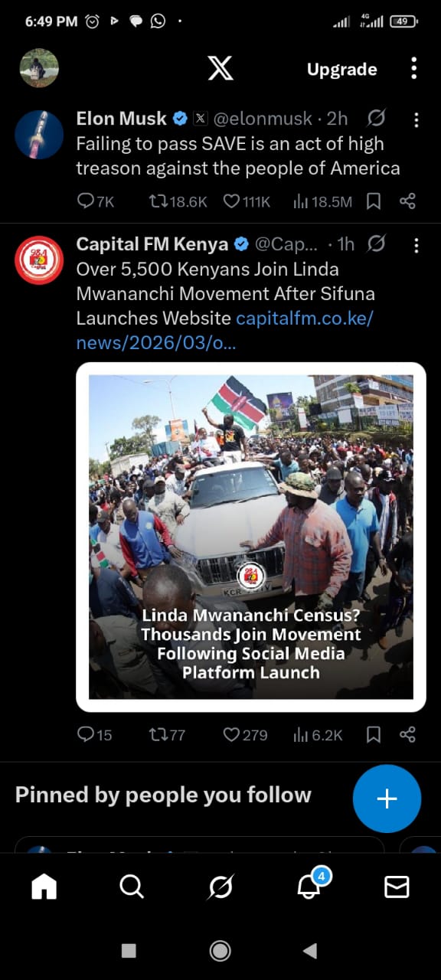Open Grok icon on Elon Musk's post
The width and height of the screenshot is (441, 980).
coord(376,118)
